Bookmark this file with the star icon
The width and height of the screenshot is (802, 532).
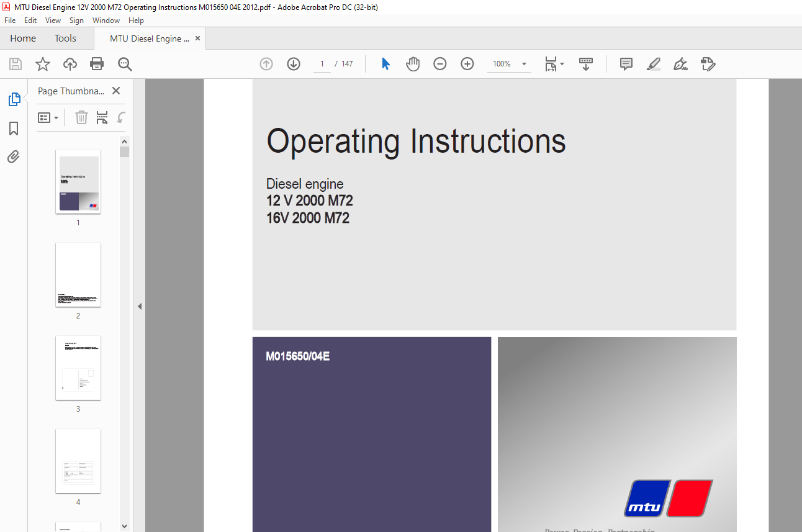(x=43, y=64)
